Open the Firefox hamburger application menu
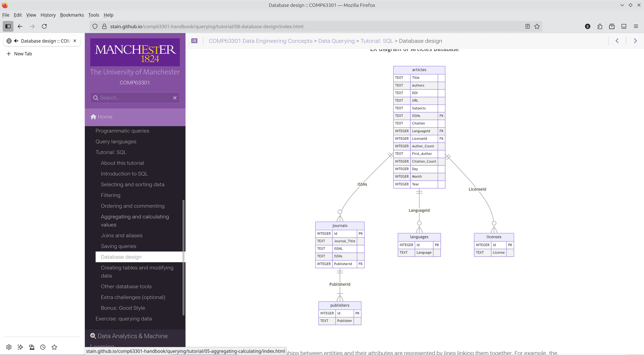 tap(636, 26)
